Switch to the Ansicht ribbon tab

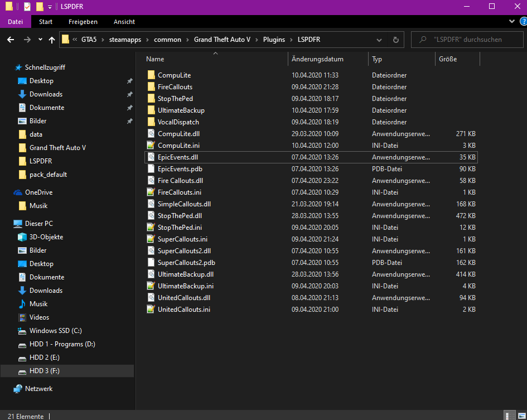coord(124,22)
